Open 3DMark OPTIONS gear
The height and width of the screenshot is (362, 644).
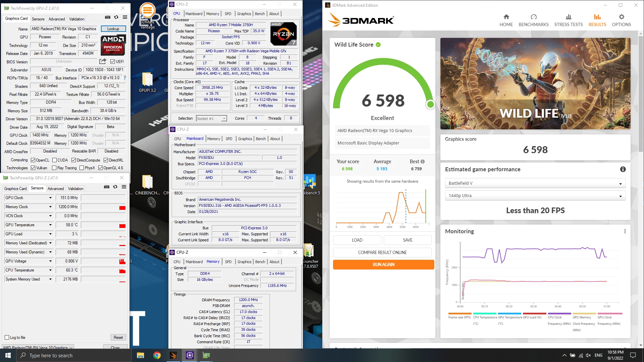[621, 17]
